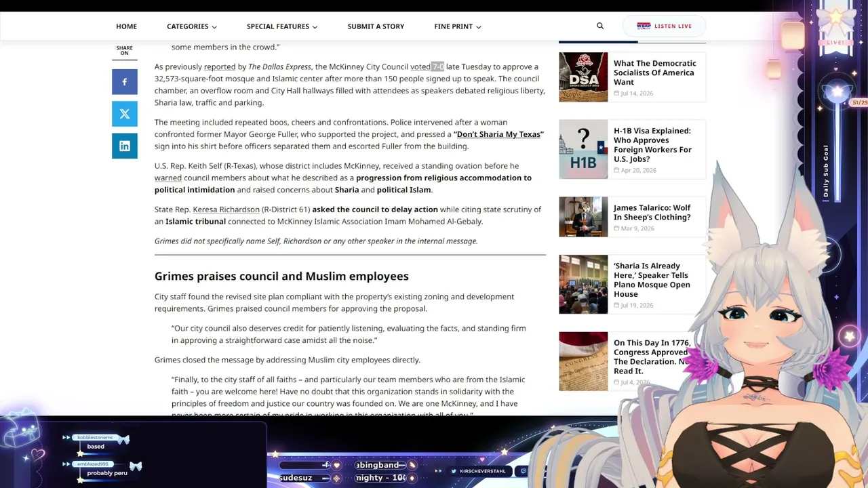868x488 pixels.
Task: Open the site search magnifier
Action: 600,26
